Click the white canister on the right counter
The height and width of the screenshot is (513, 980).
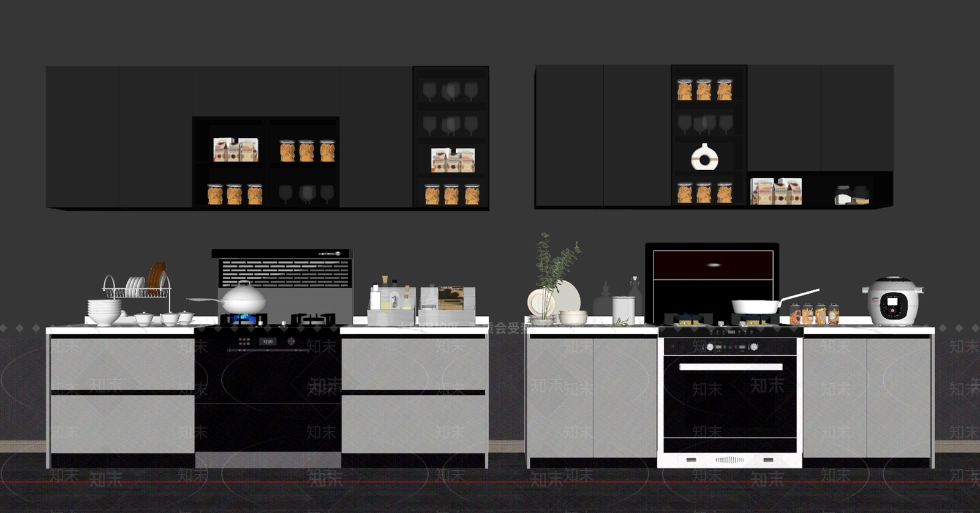coord(623,310)
